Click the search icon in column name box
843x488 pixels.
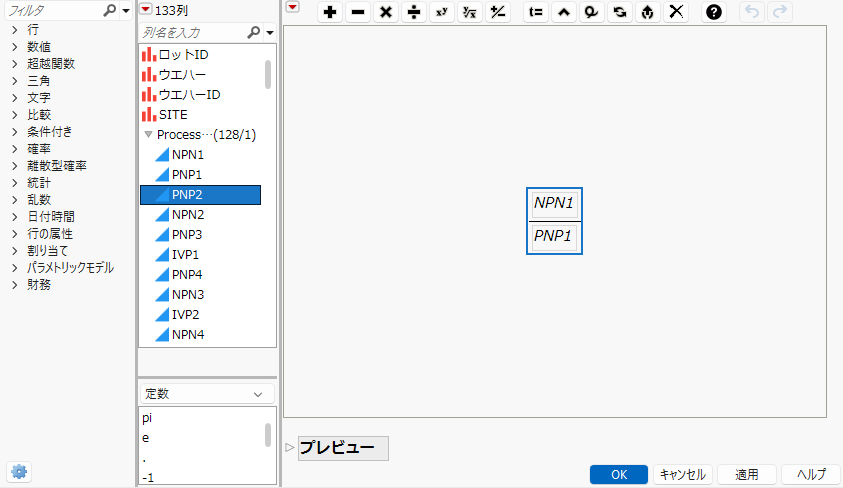pos(253,33)
